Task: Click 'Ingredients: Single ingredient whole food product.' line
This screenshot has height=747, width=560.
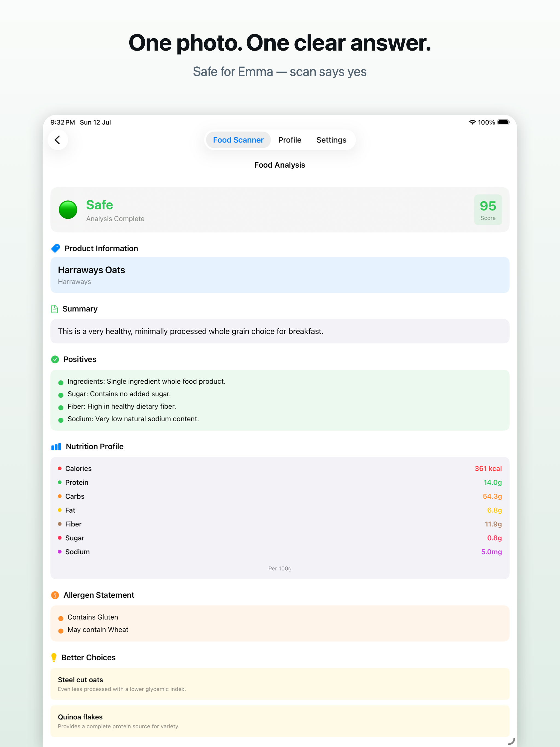Action: click(x=146, y=381)
